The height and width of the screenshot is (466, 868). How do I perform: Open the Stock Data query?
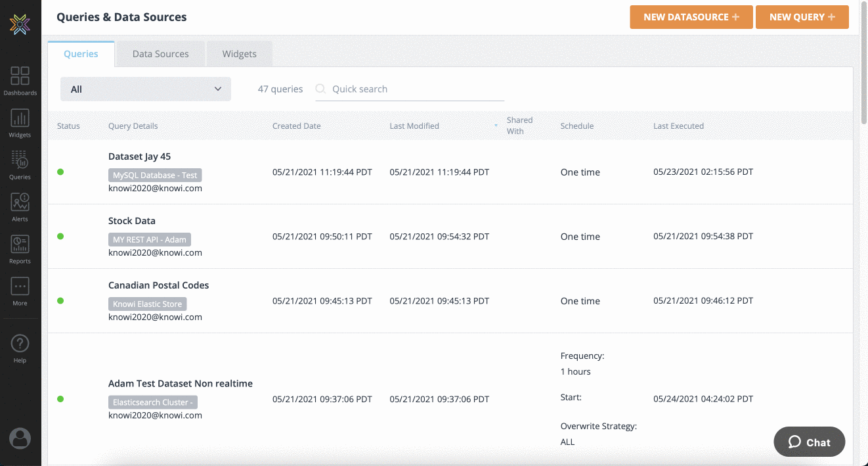132,221
